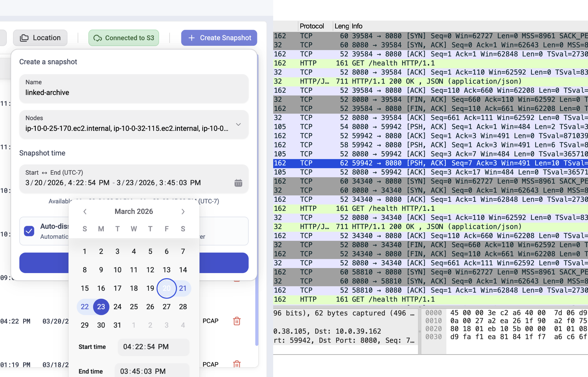Click the cloud icon in Connected to S3
This screenshot has height=377, width=588.
98,38
